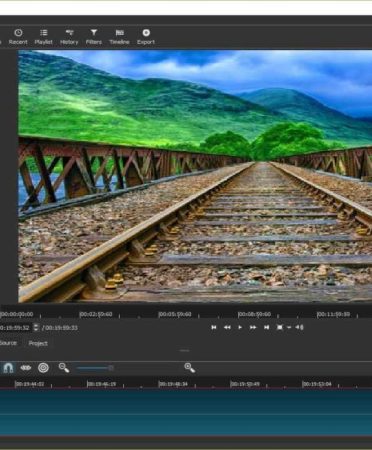372x450 pixels.
Task: Toggle timeline snapping magnet
Action: pos(8,368)
